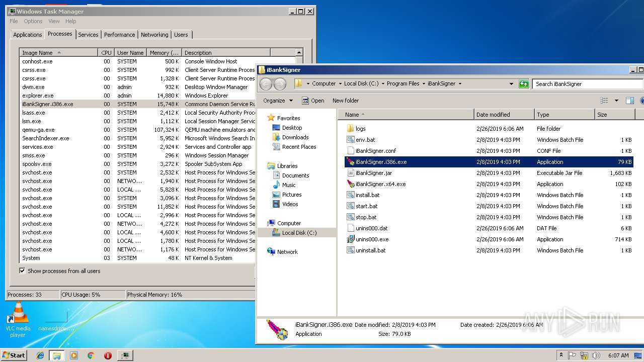
Task: Switch to the Users tab
Action: click(x=181, y=35)
